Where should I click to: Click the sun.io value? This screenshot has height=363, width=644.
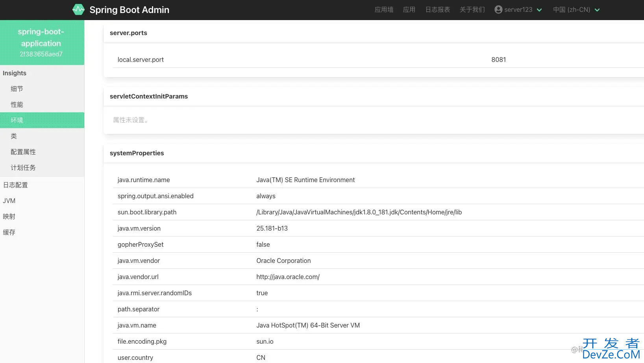point(265,341)
